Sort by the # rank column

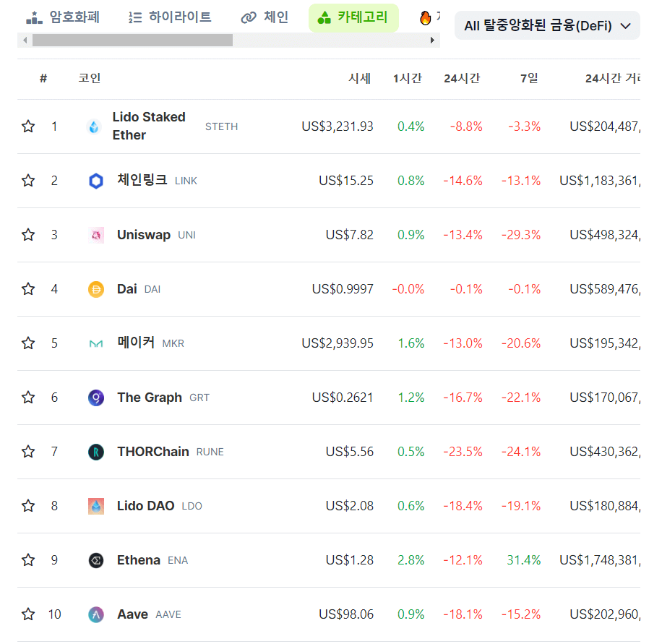43,78
